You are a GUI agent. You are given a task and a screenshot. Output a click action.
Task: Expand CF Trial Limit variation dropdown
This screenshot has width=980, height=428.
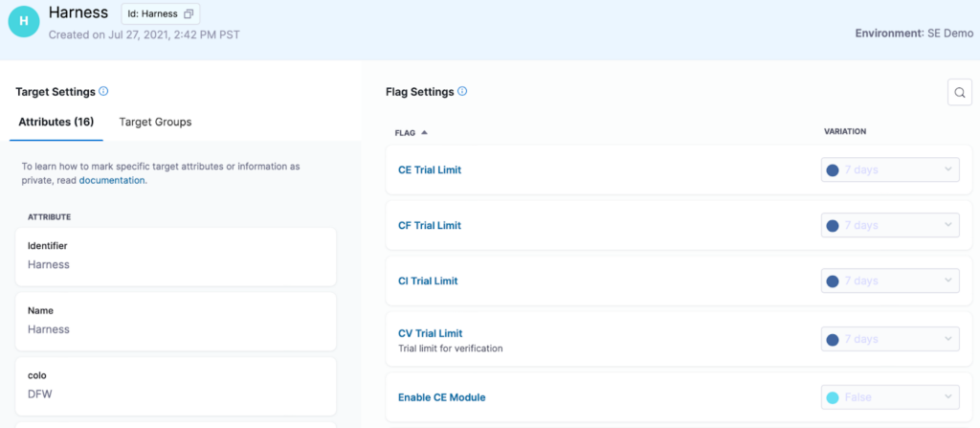(890, 225)
